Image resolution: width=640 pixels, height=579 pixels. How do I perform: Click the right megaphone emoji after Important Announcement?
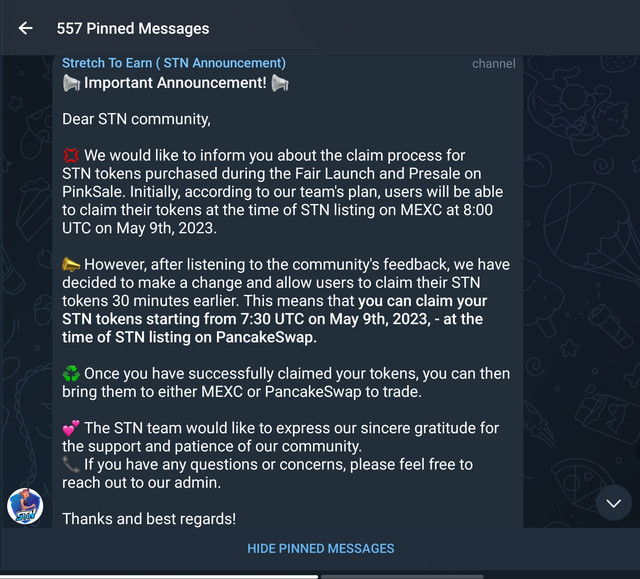(280, 83)
